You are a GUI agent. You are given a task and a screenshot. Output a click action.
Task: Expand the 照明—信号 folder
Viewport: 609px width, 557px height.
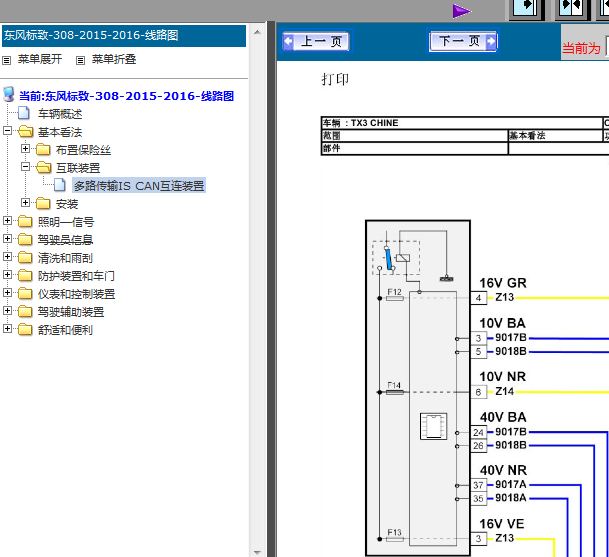tap(7, 221)
